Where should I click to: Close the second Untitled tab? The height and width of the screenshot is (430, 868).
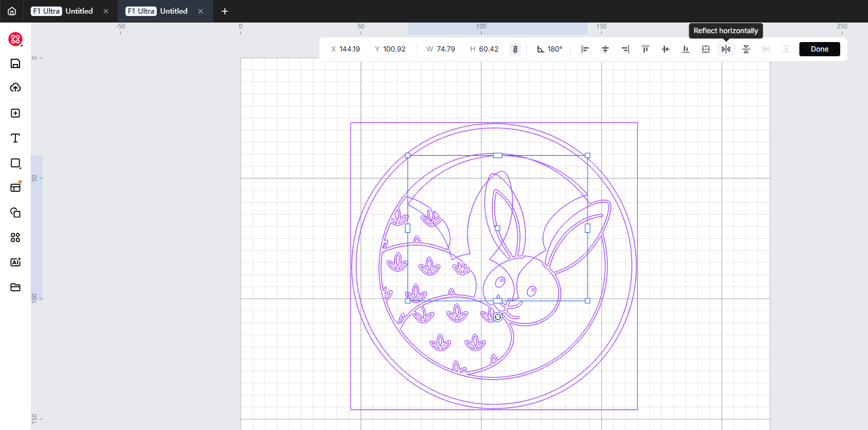pyautogui.click(x=201, y=11)
